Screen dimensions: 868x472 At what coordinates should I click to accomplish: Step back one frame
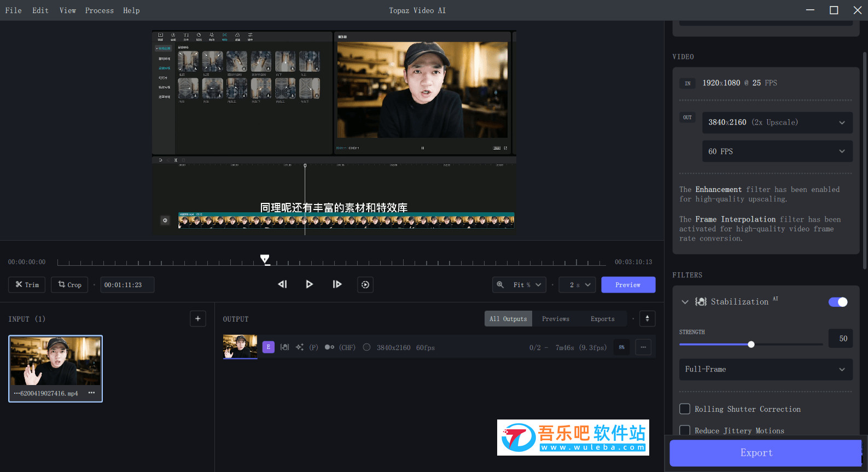pyautogui.click(x=282, y=284)
